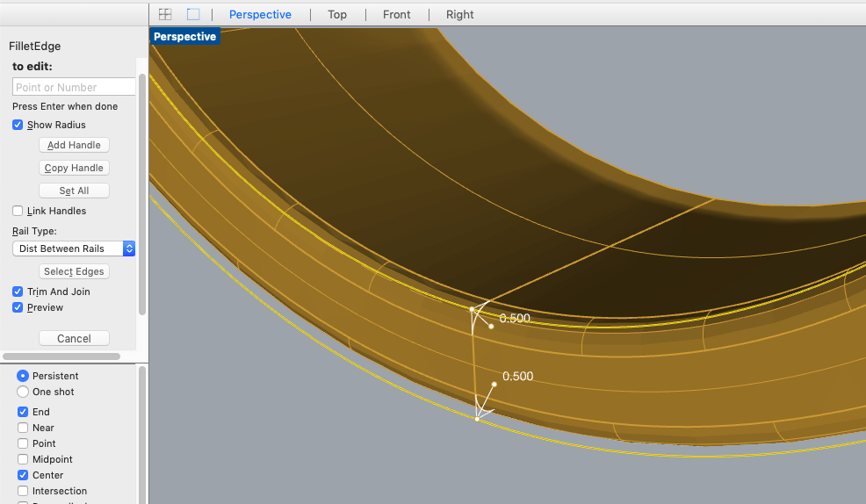Cancel the FilletEdge command
Image resolution: width=866 pixels, height=504 pixels.
(x=74, y=338)
